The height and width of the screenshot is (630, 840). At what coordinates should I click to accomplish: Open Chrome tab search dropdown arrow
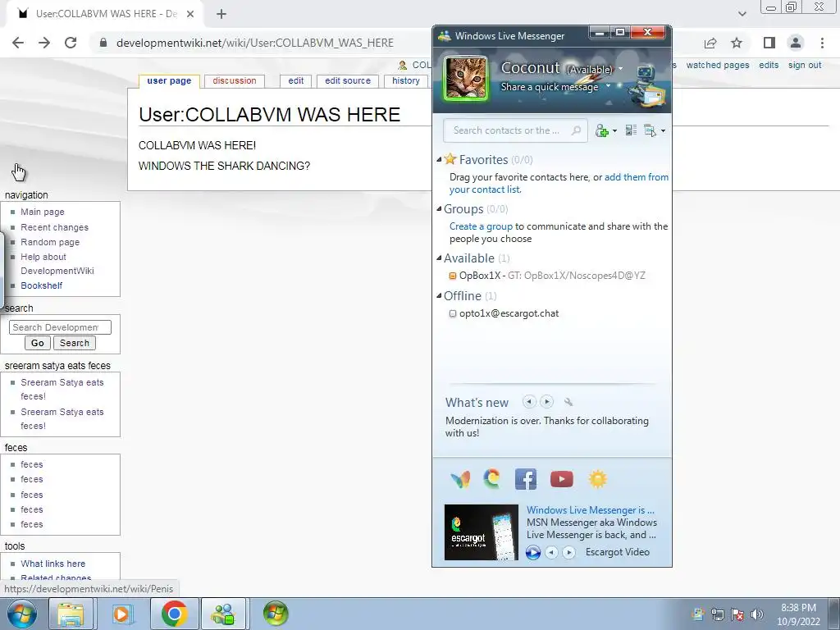pyautogui.click(x=742, y=14)
